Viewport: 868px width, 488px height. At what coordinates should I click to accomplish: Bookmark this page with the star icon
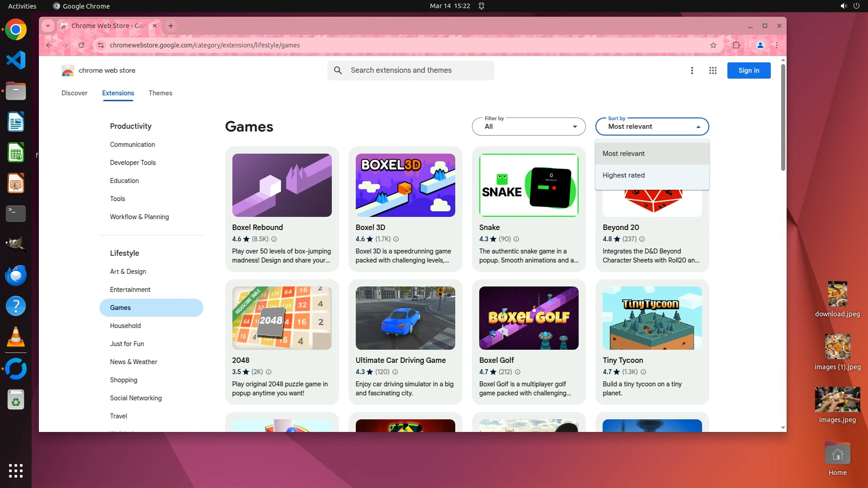713,45
